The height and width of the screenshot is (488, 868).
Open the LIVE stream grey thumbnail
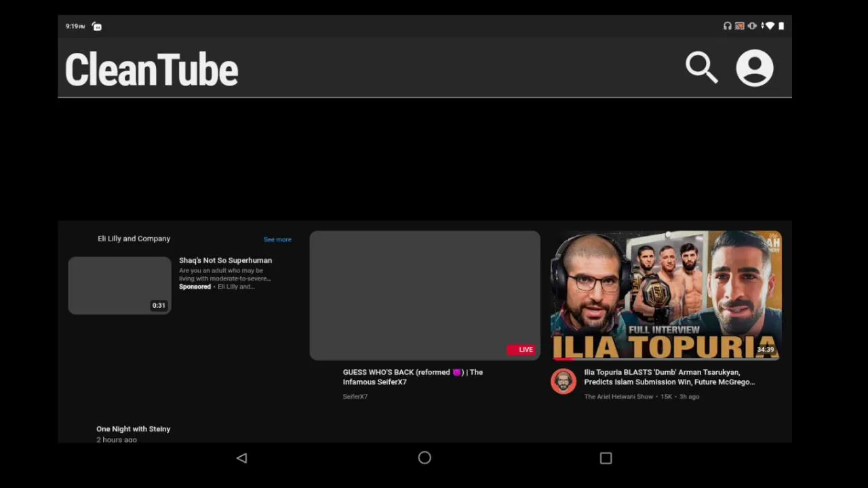(425, 296)
